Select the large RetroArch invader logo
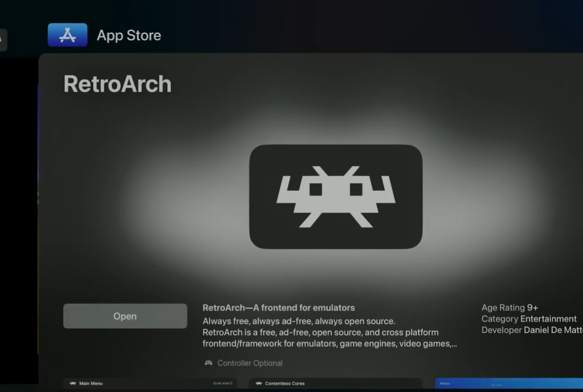The height and width of the screenshot is (392, 583). [336, 197]
